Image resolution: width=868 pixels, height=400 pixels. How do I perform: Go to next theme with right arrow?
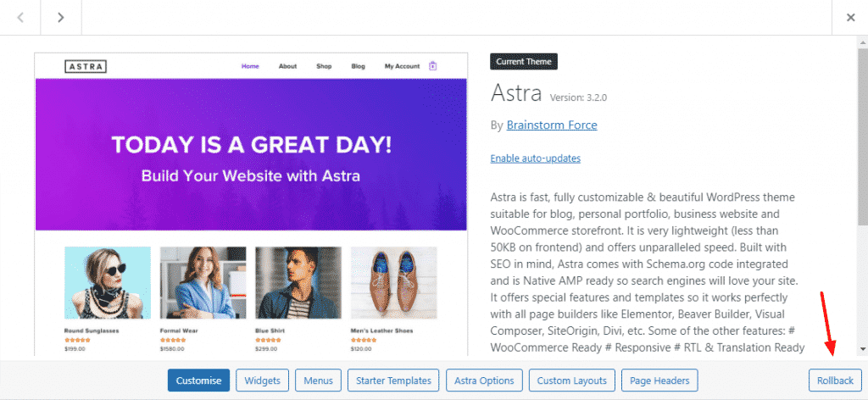tap(61, 18)
